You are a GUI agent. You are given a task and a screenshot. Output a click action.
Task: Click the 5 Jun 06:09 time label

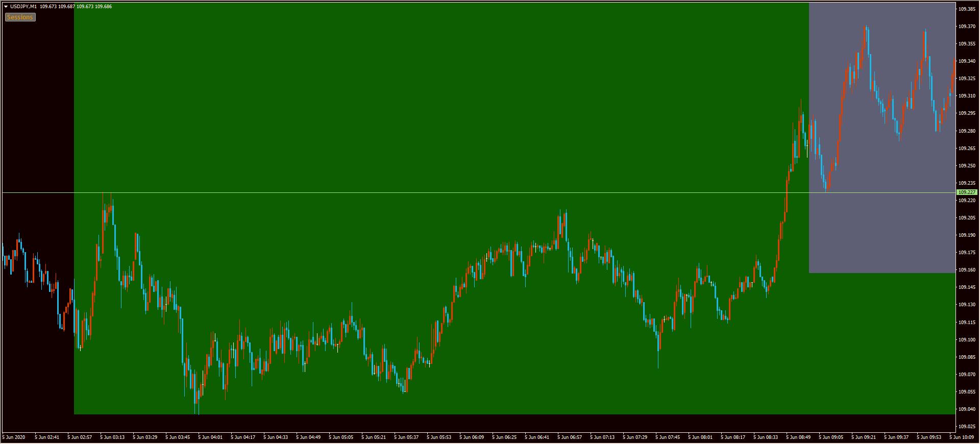[x=472, y=437]
